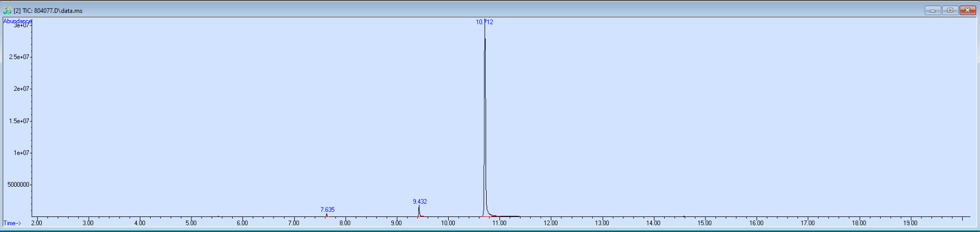Screen dimensions: 980x232
Task: Click the 3e+07 abundance tick label
Action: (22, 25)
